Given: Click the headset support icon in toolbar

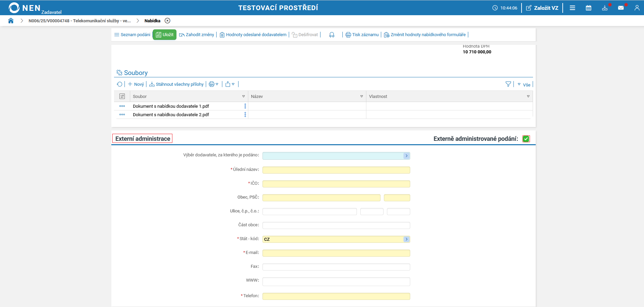Looking at the screenshot, I should point(332,35).
